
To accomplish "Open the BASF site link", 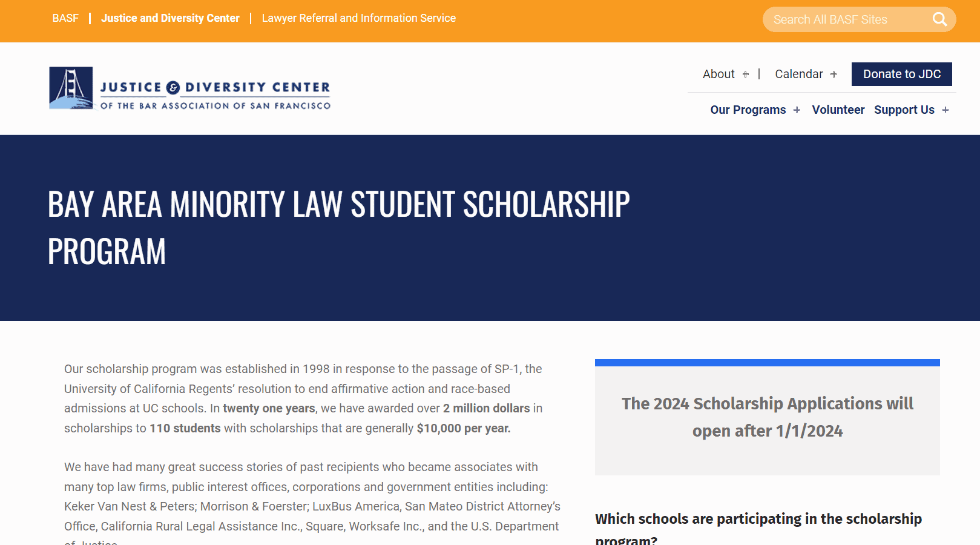I will pyautogui.click(x=65, y=18).
